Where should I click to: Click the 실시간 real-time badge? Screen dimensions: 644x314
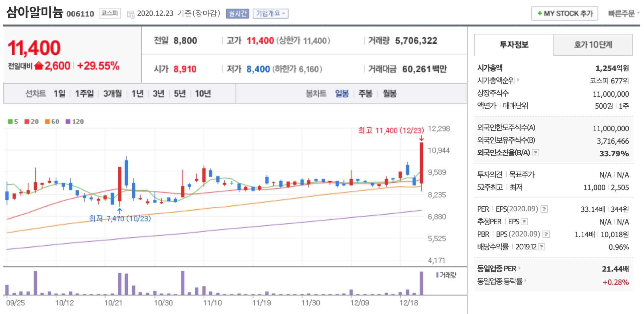point(238,14)
